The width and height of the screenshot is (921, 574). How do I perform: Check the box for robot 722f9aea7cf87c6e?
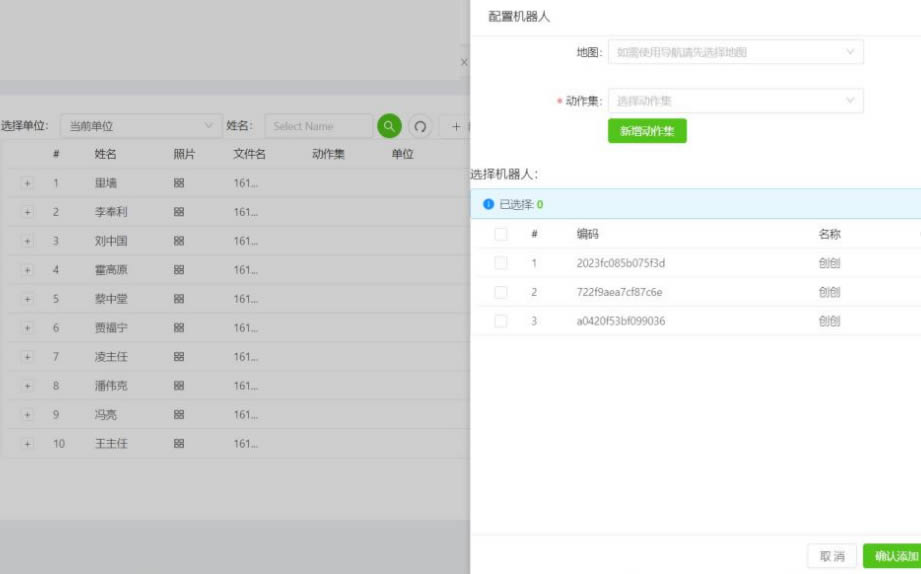coord(501,292)
